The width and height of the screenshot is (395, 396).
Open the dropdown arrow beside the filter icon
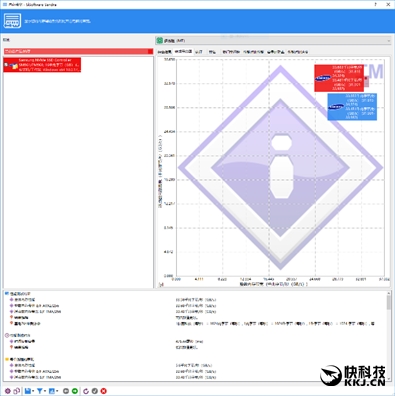pyautogui.click(x=45, y=391)
